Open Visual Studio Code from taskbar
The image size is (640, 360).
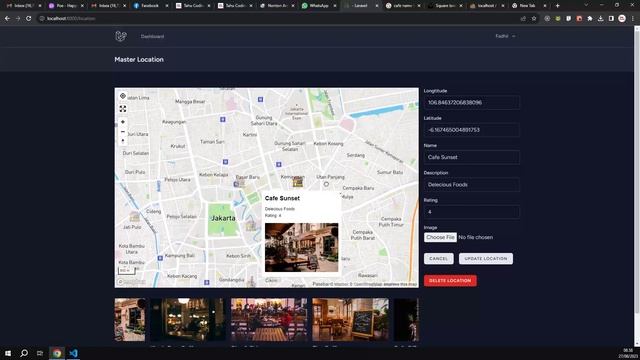pos(73,353)
